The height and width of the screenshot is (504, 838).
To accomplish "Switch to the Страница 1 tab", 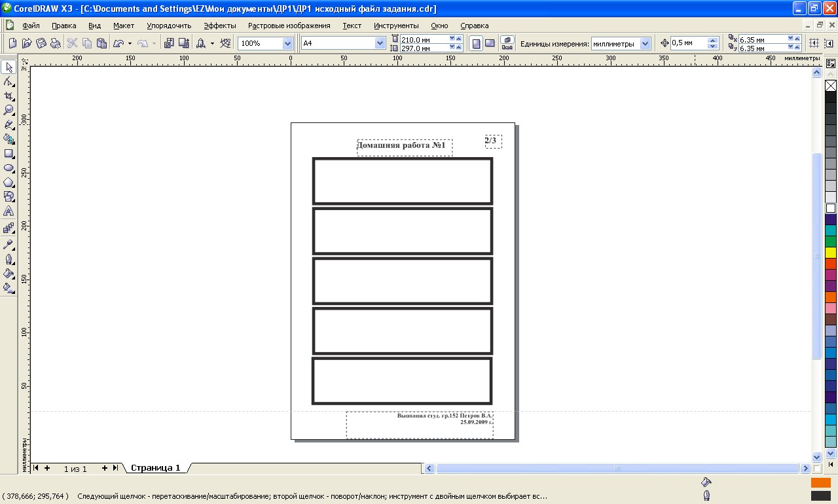I will pyautogui.click(x=155, y=468).
